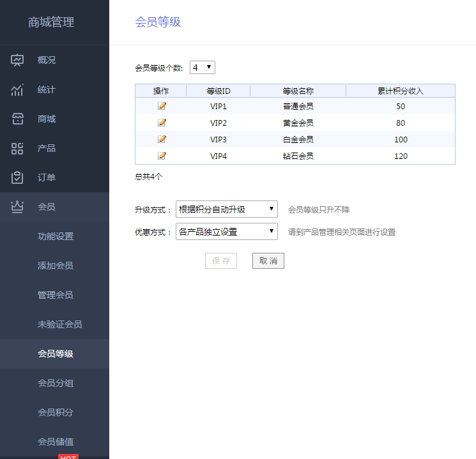476x459 pixels.
Task: Go to 添加会员 menu item
Action: pyautogui.click(x=56, y=266)
